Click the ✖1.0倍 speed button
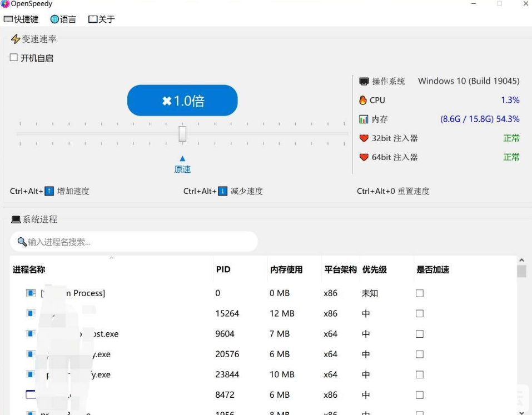The image size is (532, 415). click(182, 101)
